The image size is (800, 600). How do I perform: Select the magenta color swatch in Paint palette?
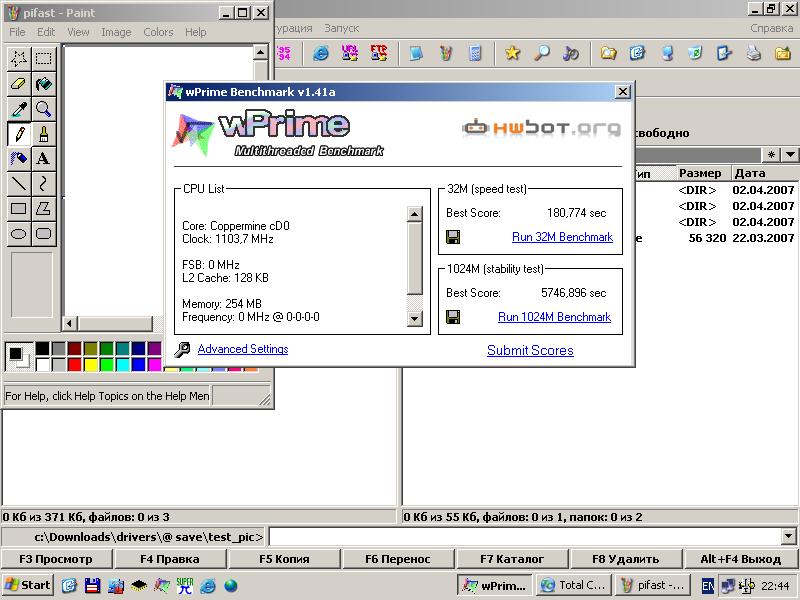pos(154,365)
